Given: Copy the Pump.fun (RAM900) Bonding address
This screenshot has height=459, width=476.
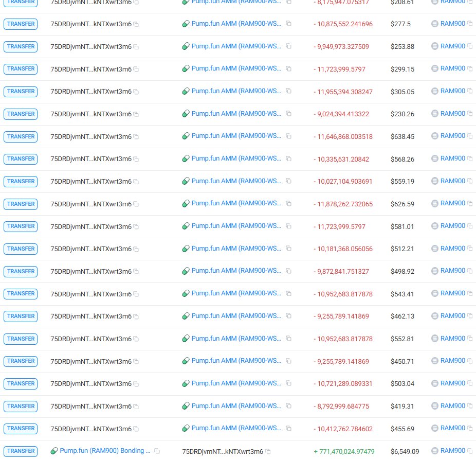Looking at the screenshot, I should click(x=157, y=451).
